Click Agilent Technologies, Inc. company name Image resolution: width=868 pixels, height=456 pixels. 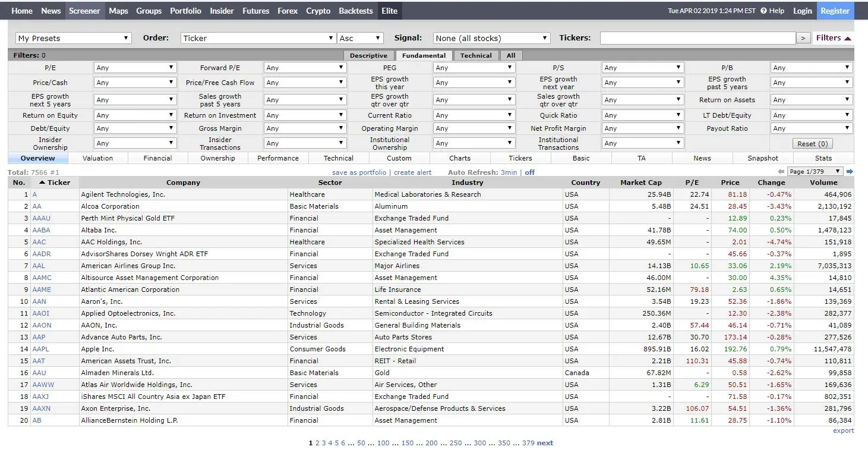(123, 194)
